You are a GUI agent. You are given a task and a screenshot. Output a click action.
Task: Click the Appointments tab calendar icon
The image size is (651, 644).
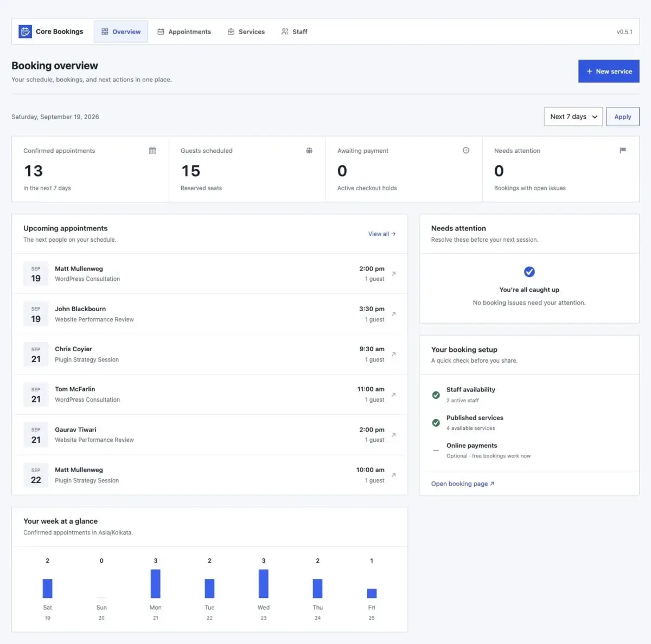161,31
